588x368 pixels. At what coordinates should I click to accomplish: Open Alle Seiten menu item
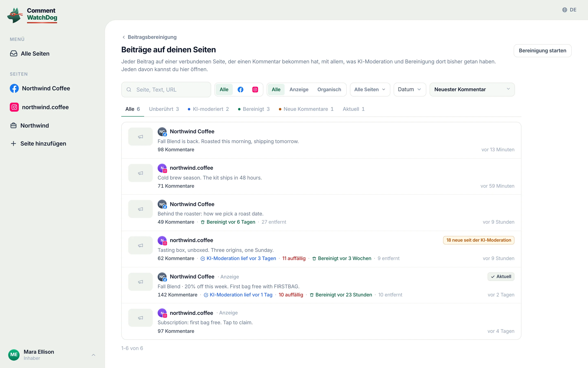tap(30, 54)
